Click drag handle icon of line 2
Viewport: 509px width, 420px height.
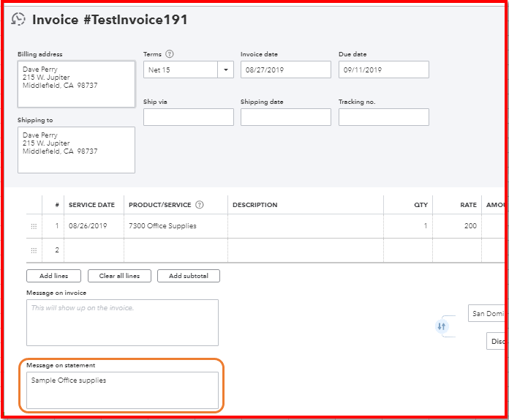tap(34, 250)
